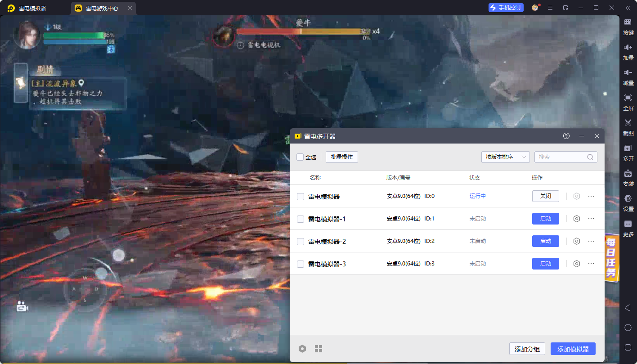Click the search magnifier icon in 多开器
637x364 pixels.
click(590, 157)
